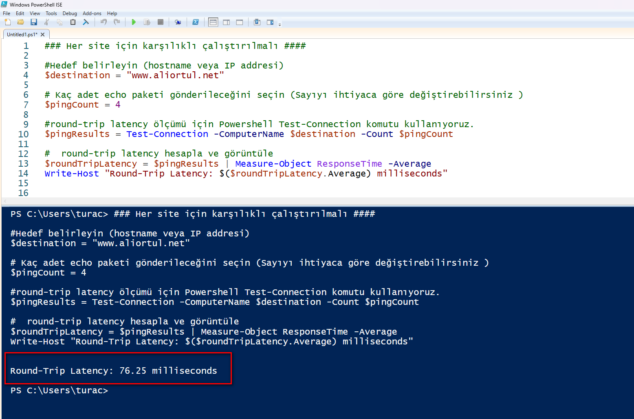Click the Stop Operation square icon
634x419 pixels.
coord(160,22)
